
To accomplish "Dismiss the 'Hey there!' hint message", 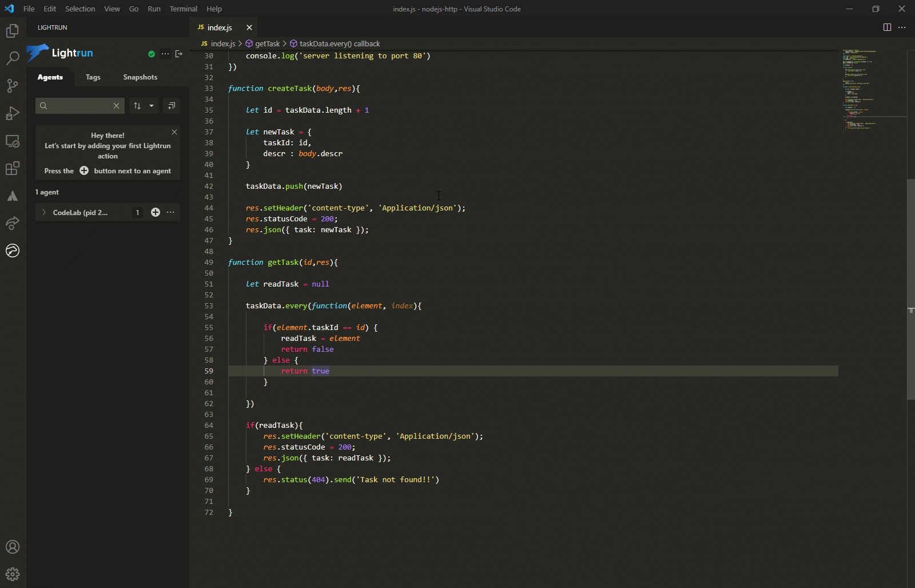I will [x=174, y=132].
